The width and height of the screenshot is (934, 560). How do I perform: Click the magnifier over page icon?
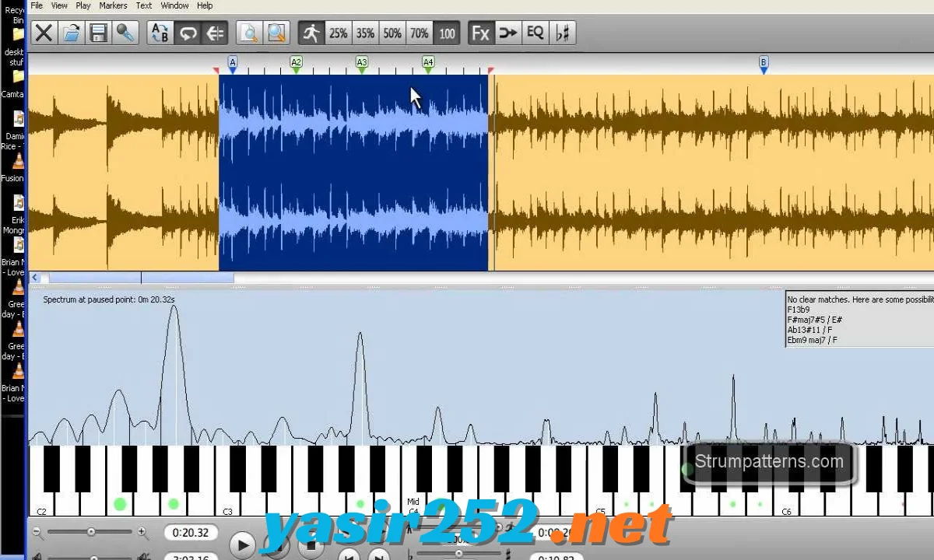[249, 33]
